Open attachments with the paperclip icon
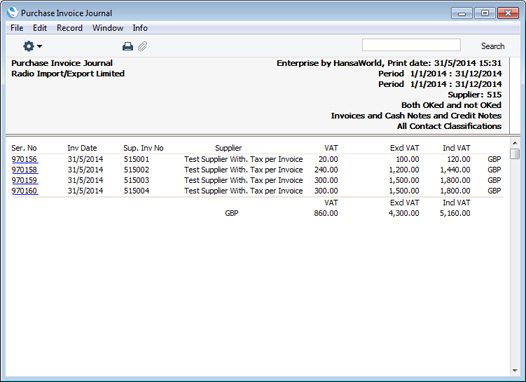Image resolution: width=526 pixels, height=382 pixels. [x=143, y=46]
